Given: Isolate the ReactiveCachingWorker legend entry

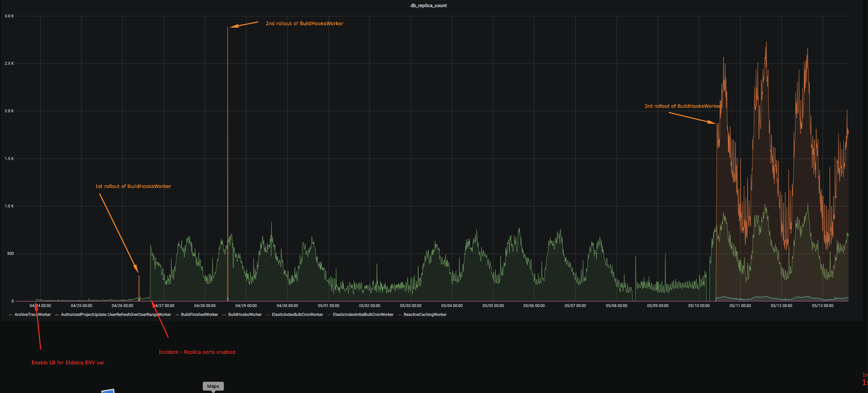Looking at the screenshot, I should [x=425, y=314].
